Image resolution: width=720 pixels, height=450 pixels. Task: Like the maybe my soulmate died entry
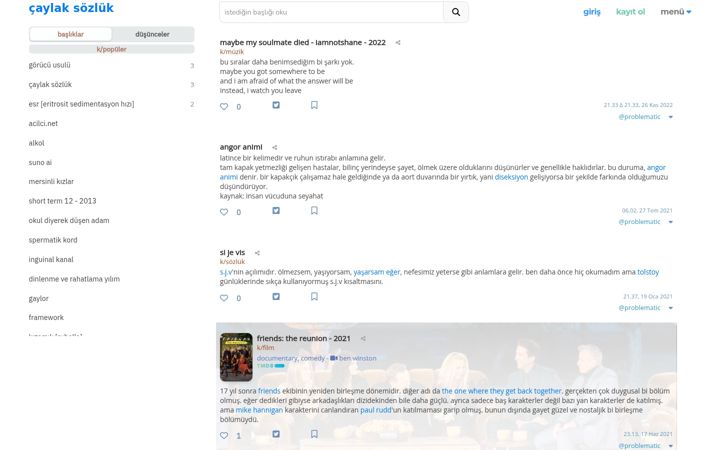224,107
